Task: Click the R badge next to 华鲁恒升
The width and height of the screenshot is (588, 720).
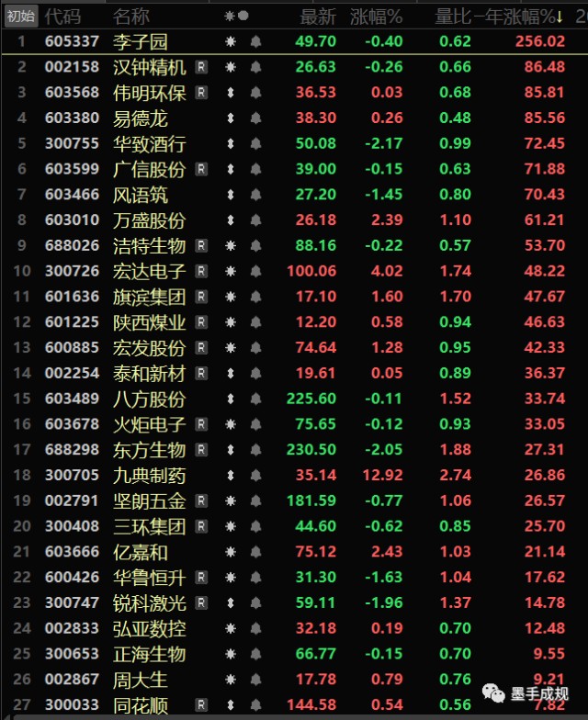Action: [x=201, y=577]
